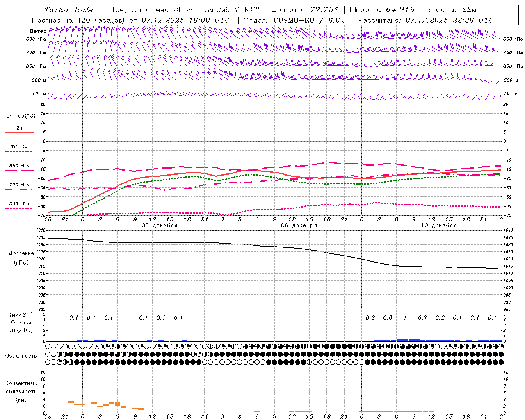Viewport: 525px width, 420px height.
Task: Click the "(мм/1ч.)" precipitation unit label
Action: [21, 330]
